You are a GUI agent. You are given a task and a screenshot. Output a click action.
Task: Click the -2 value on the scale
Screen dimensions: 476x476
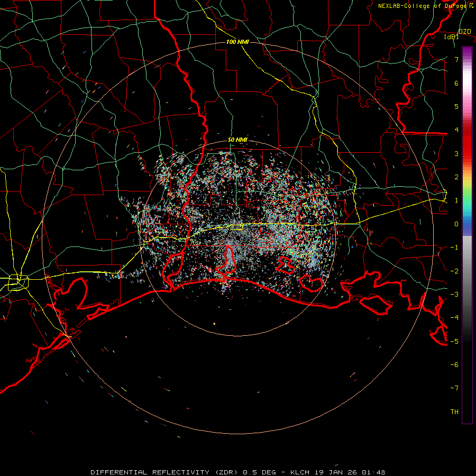pyautogui.click(x=454, y=271)
